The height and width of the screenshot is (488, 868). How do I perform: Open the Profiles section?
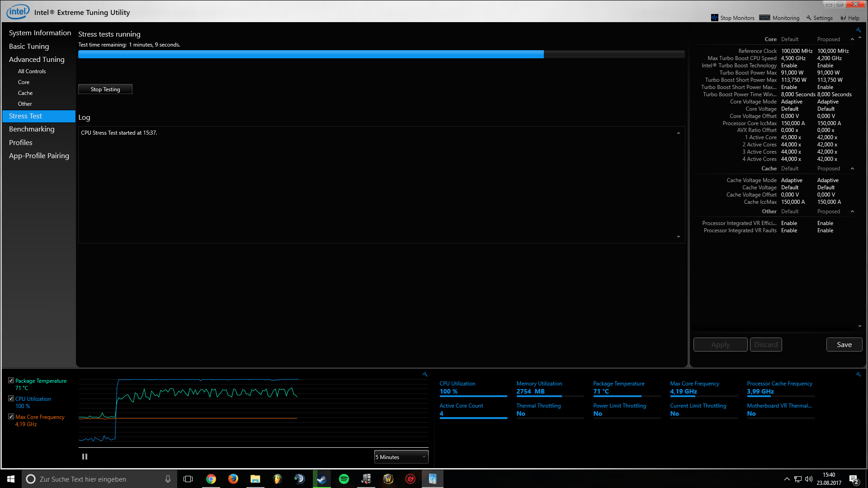(x=21, y=143)
